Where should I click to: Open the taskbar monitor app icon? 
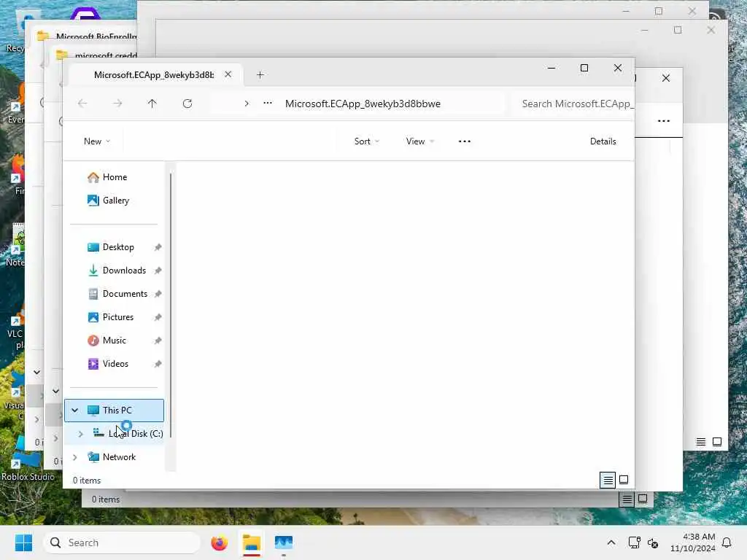coord(284,542)
